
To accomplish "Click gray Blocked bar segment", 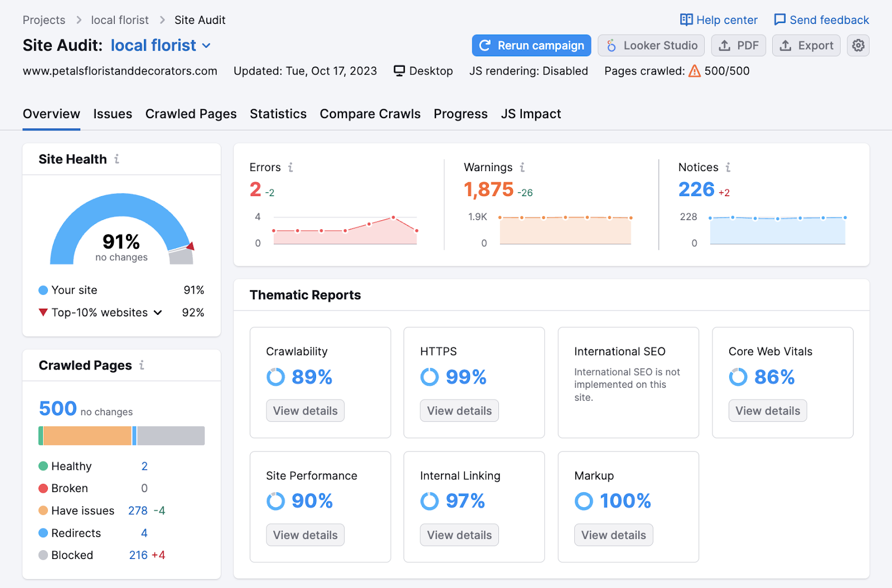I will point(171,436).
